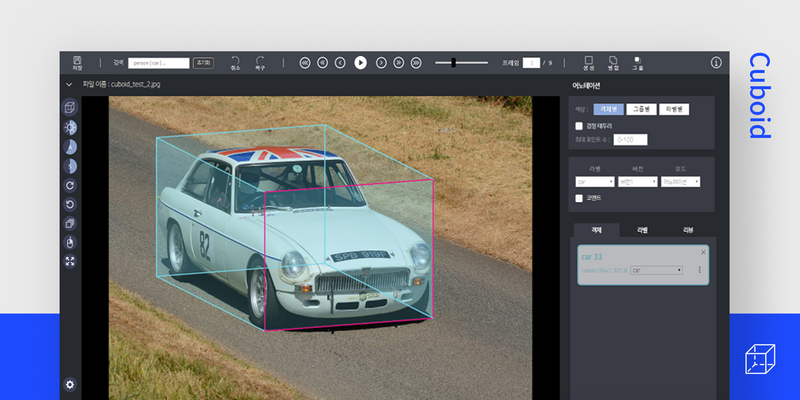
Task: Click the playback speed slider handle
Action: pyautogui.click(x=454, y=62)
